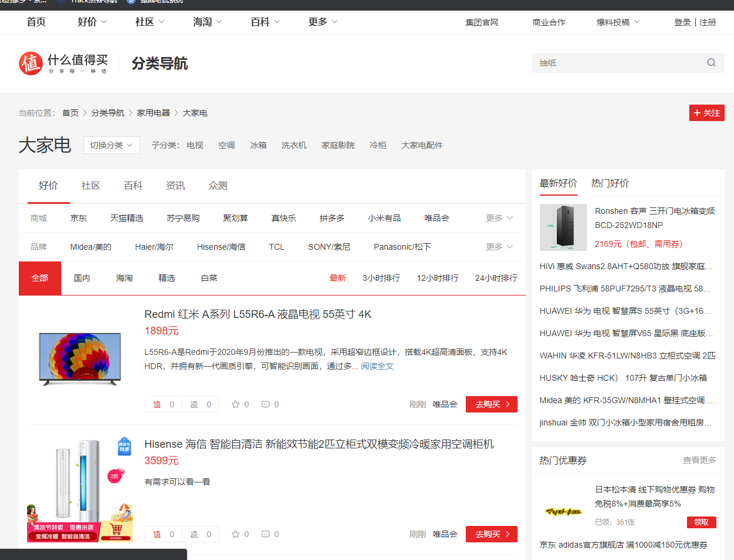Select the 热门好价 sidebar tab
Image resolution: width=734 pixels, height=560 pixels.
[x=610, y=183]
